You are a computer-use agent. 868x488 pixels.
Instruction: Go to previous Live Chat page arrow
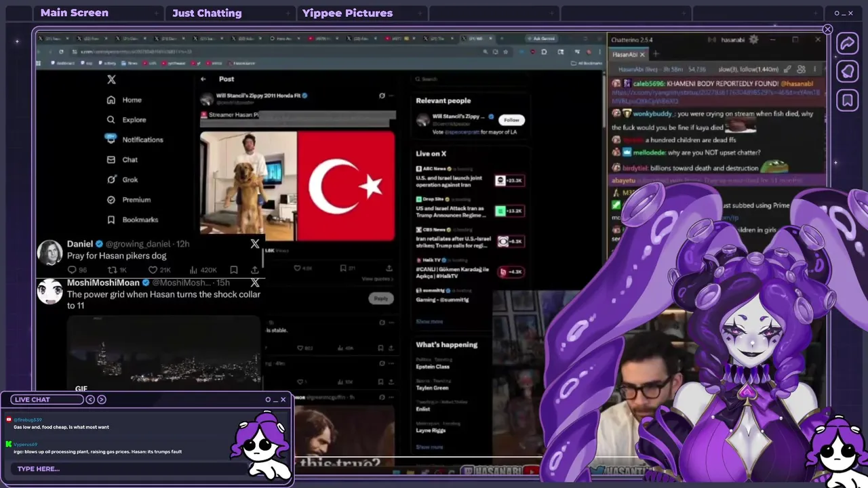pyautogui.click(x=90, y=399)
